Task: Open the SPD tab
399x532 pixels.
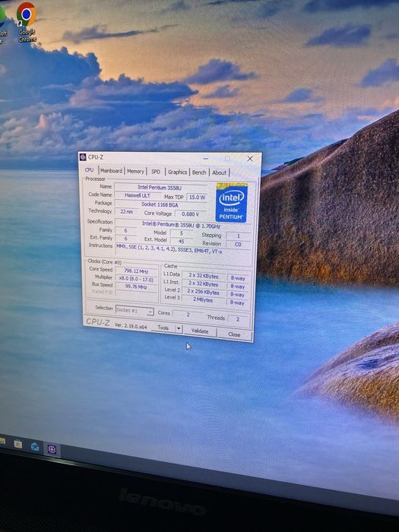Action: pyautogui.click(x=156, y=172)
